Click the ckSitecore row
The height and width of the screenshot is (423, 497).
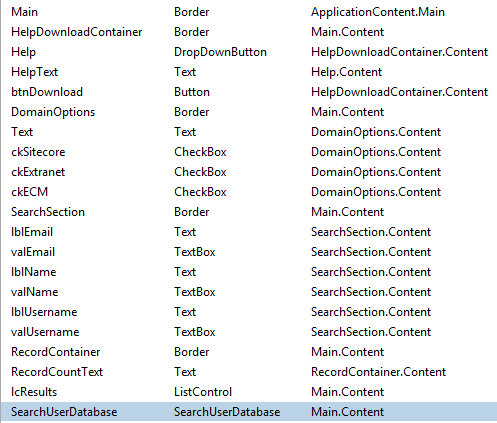pos(249,152)
